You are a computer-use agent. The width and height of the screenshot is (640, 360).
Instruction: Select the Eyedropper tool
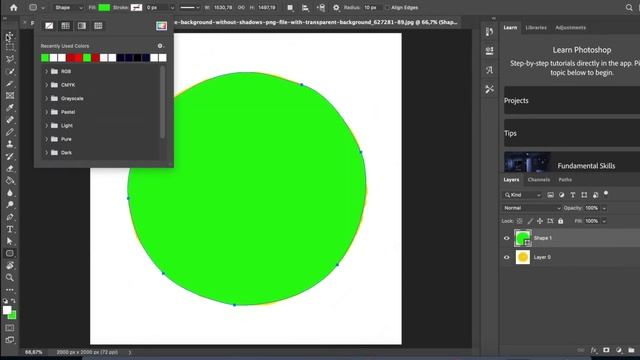[x=9, y=108]
